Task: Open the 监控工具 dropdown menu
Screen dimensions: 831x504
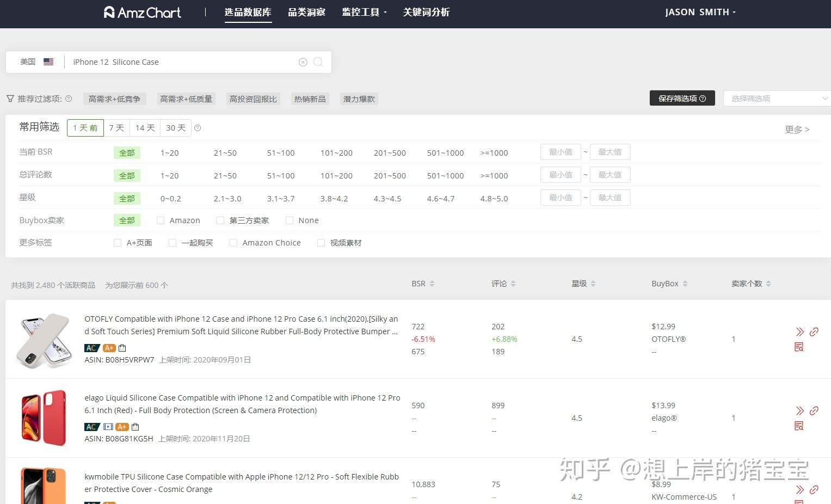Action: (364, 12)
